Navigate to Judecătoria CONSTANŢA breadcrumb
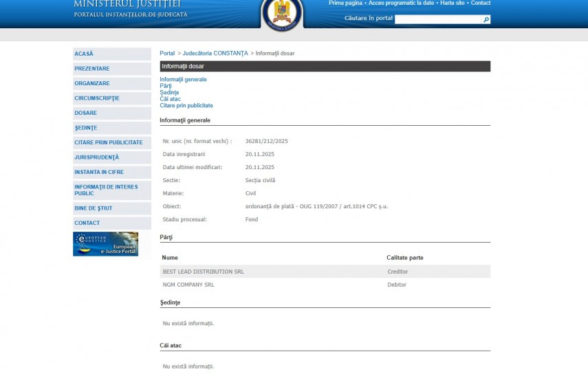Image resolution: width=588 pixels, height=374 pixels. click(x=215, y=54)
